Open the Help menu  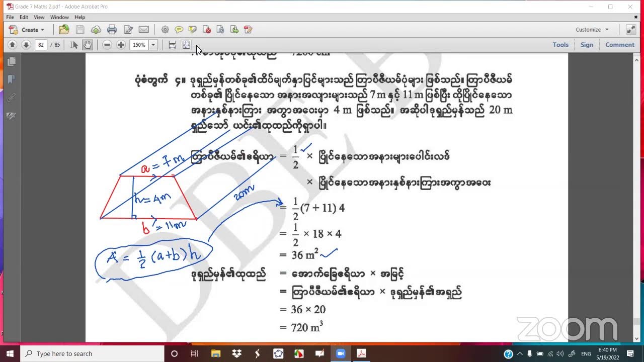[79, 17]
